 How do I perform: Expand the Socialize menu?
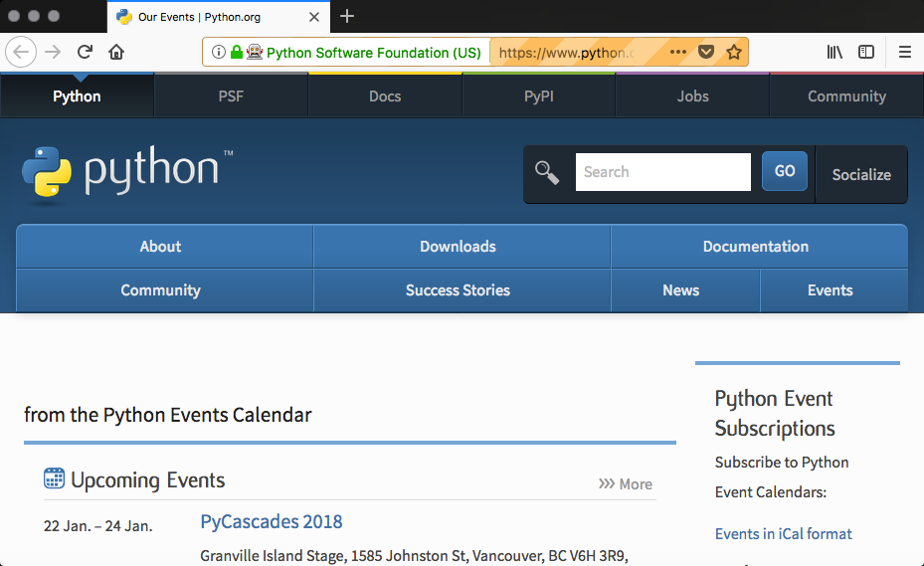click(x=860, y=174)
